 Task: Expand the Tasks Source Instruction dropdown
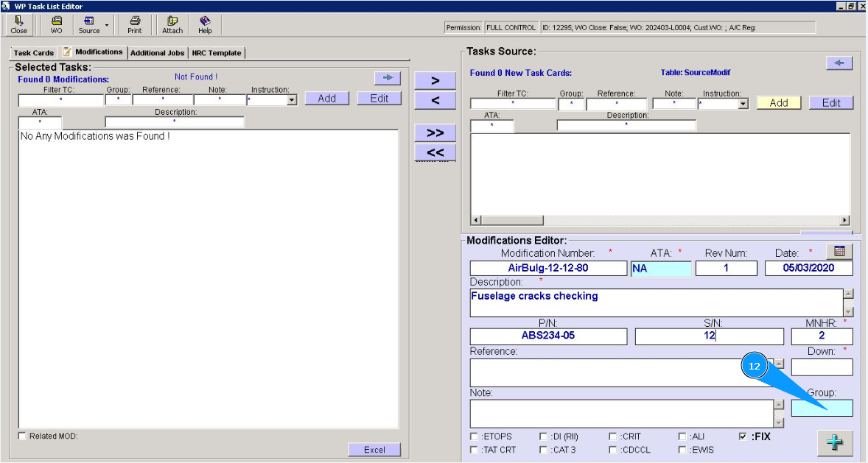(x=743, y=105)
